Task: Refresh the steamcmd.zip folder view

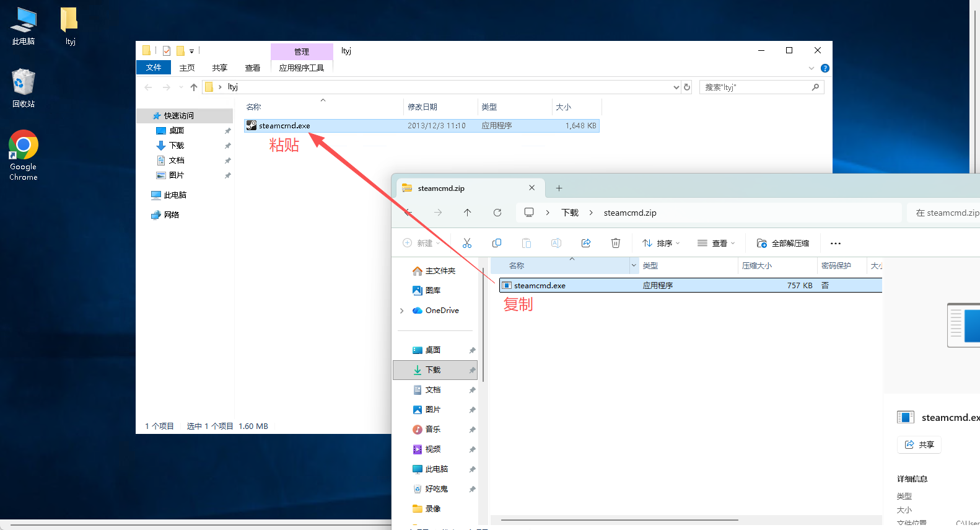Action: (x=497, y=213)
